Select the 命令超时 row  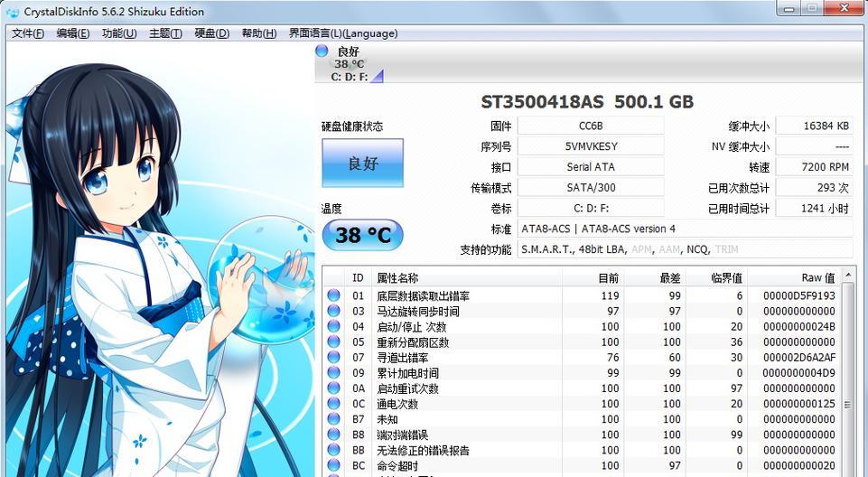pyautogui.click(x=582, y=466)
